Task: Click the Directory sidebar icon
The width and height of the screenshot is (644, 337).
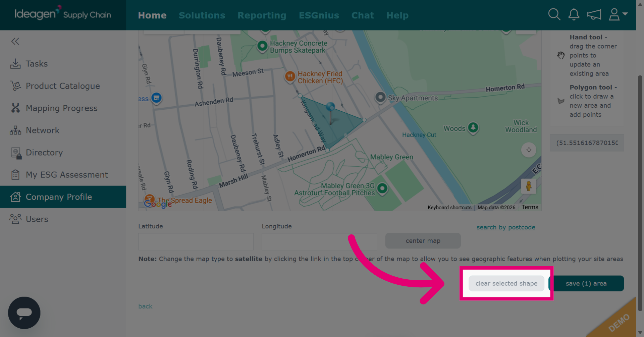Action: click(x=16, y=153)
